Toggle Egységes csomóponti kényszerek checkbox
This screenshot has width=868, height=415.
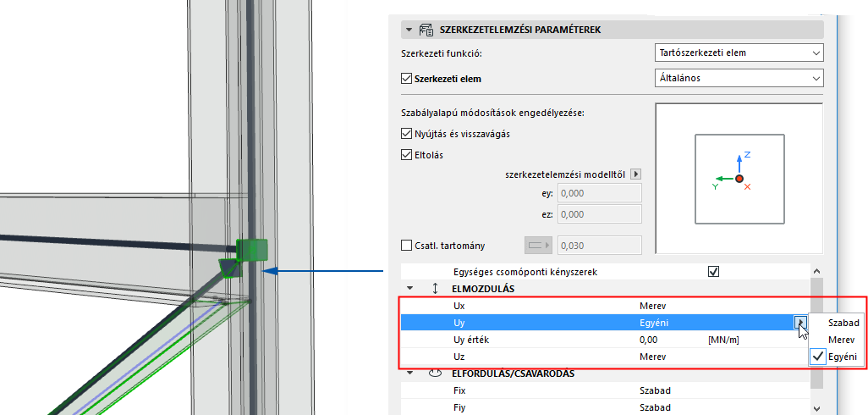[713, 272]
